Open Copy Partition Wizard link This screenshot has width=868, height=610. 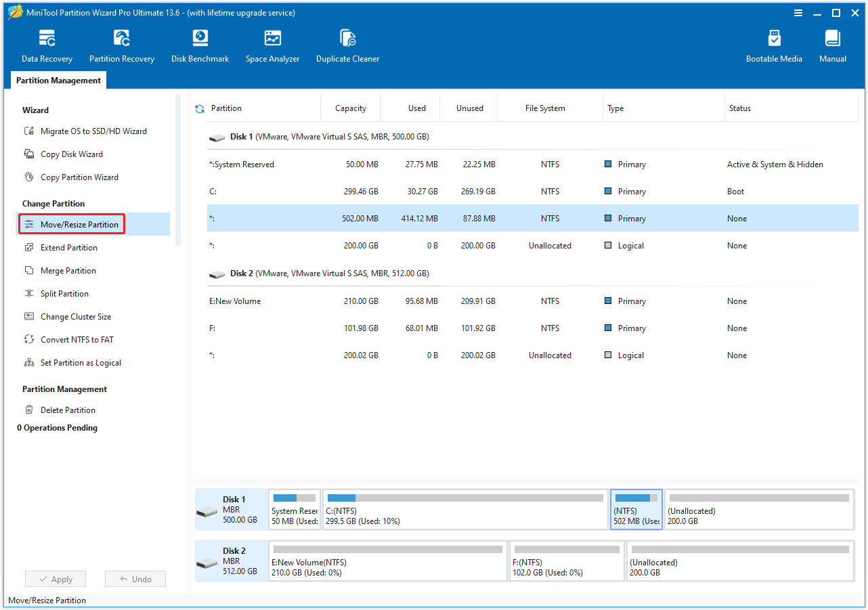tap(79, 177)
